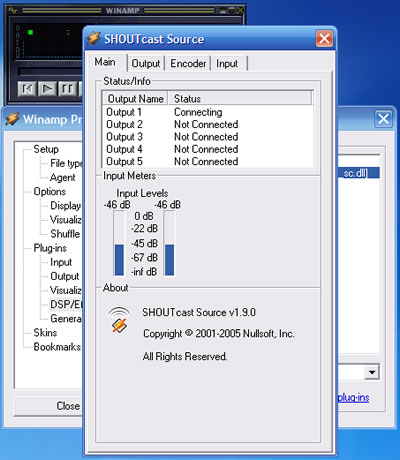Select DSP/Effect under Plug-ins
Image resolution: width=400 pixels, height=460 pixels.
point(66,304)
